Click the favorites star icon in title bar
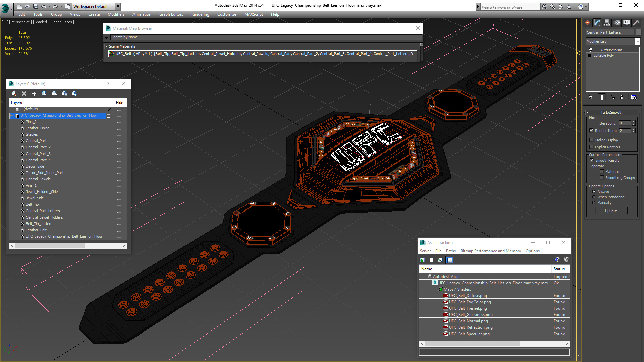 (x=569, y=7)
